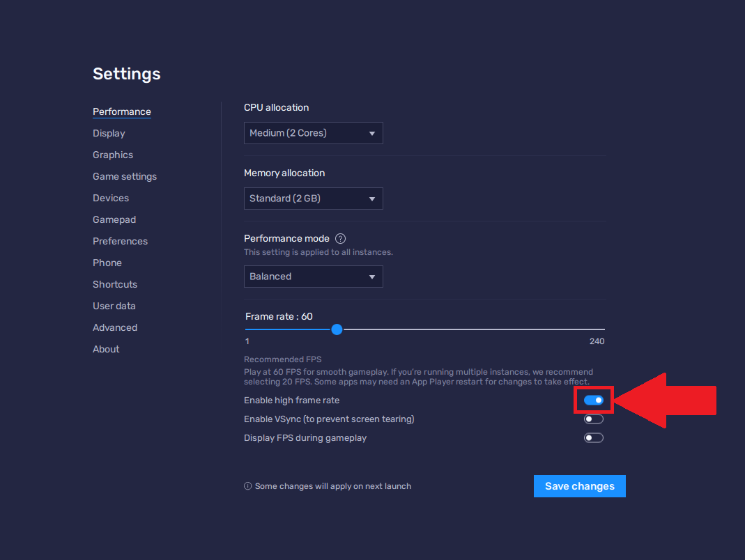Click the frame rate slider handle
Viewport: 745px width, 560px height.
(x=337, y=329)
